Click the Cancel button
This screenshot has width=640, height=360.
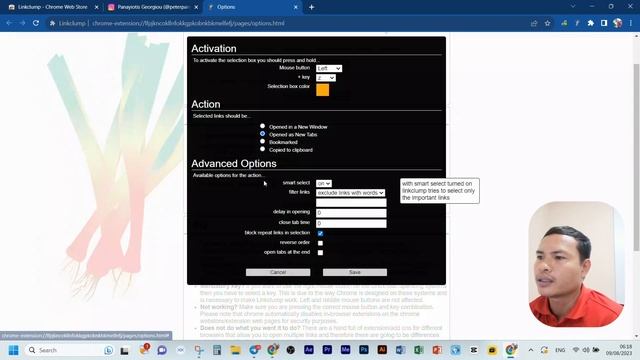tap(278, 272)
